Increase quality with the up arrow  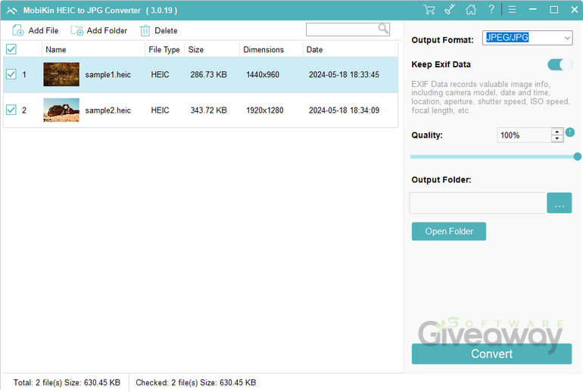coord(557,132)
